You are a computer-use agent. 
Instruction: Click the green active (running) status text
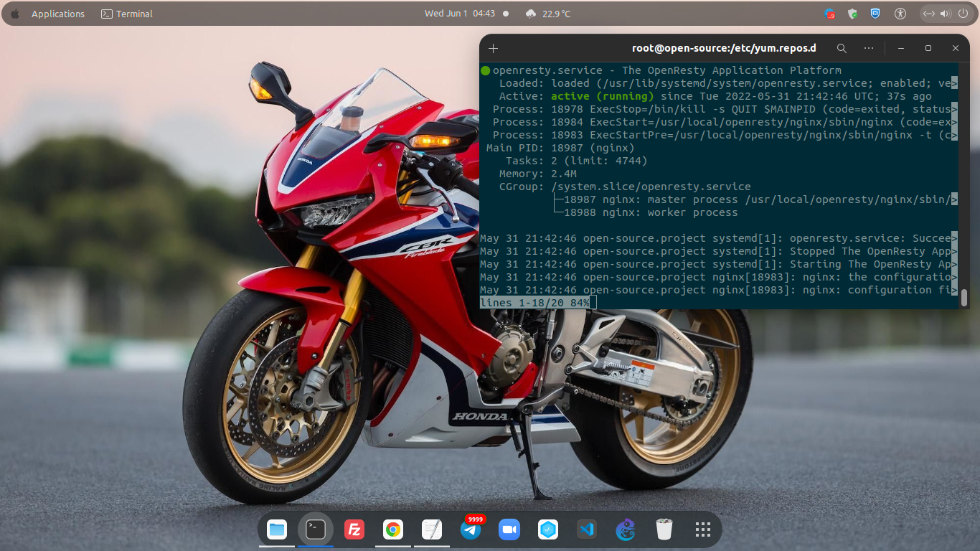(x=603, y=96)
